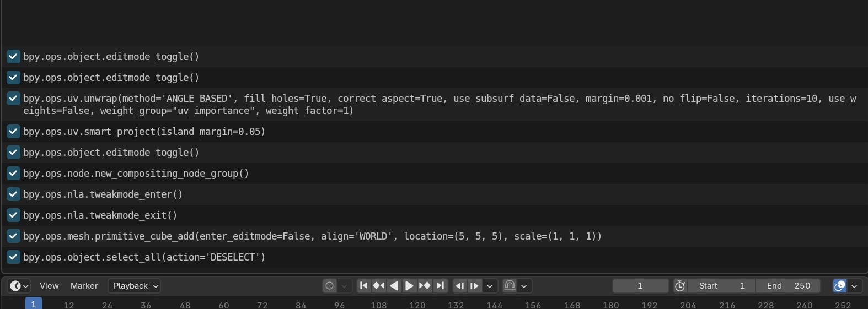This screenshot has width=868, height=309.
Task: Toggle use preview range clock icon
Action: pos(680,286)
